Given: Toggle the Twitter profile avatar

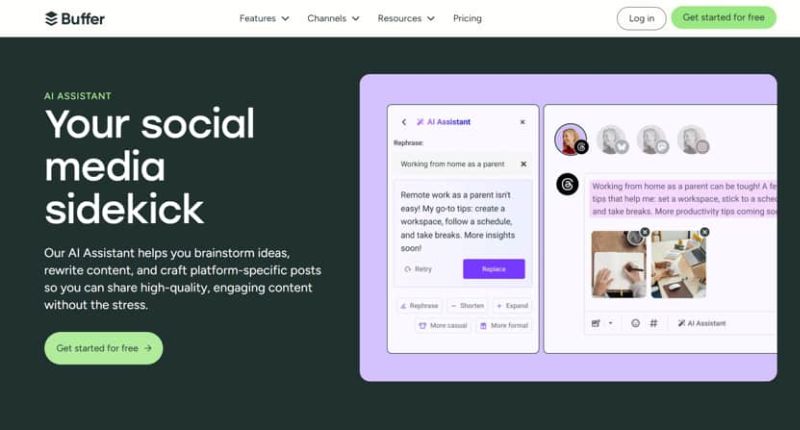Looking at the screenshot, I should [x=612, y=139].
